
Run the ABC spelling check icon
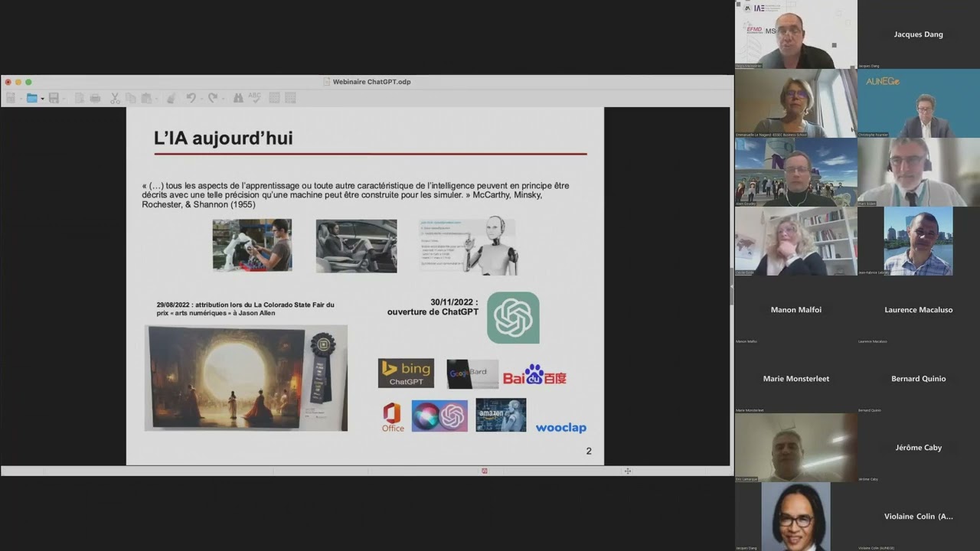(x=255, y=98)
